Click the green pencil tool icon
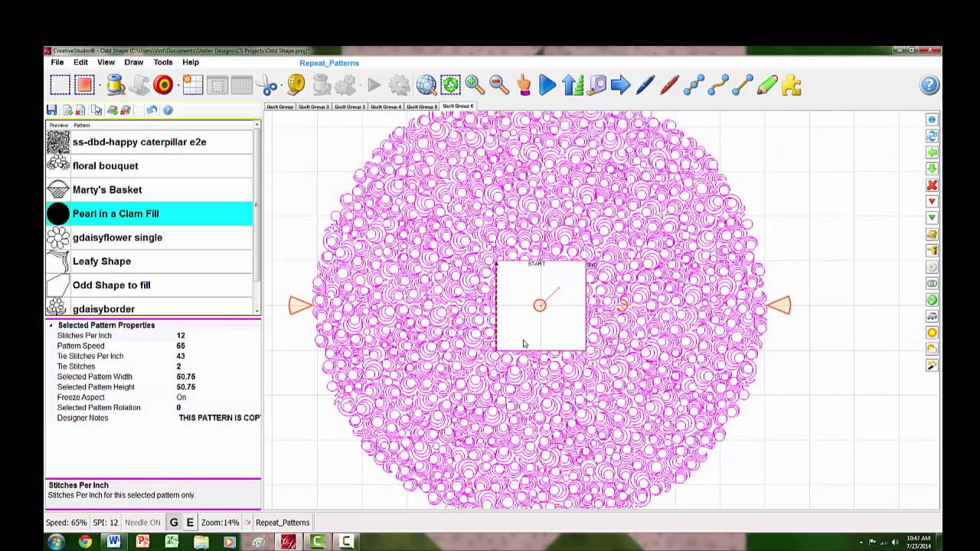The height and width of the screenshot is (551, 980). tap(767, 85)
